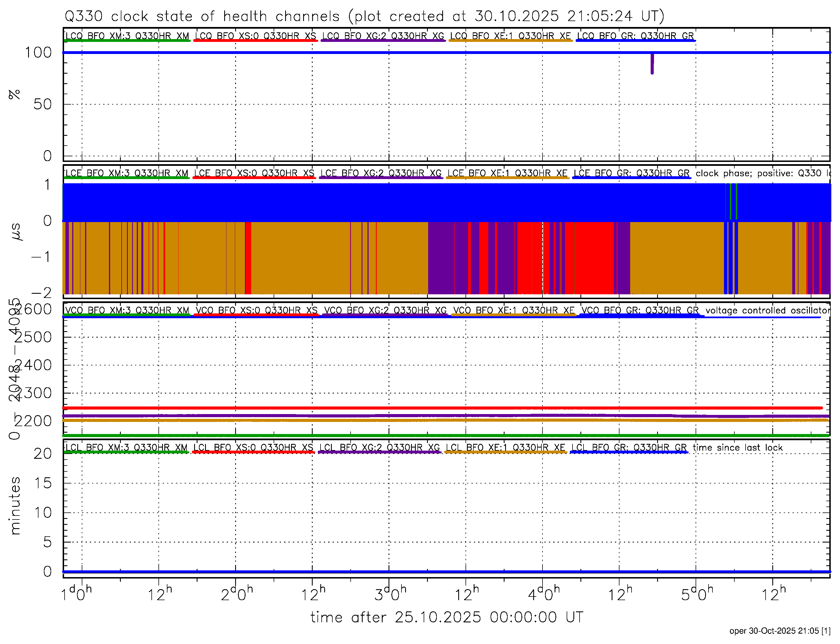Click the '5d 0h' time axis tick label

(696, 595)
